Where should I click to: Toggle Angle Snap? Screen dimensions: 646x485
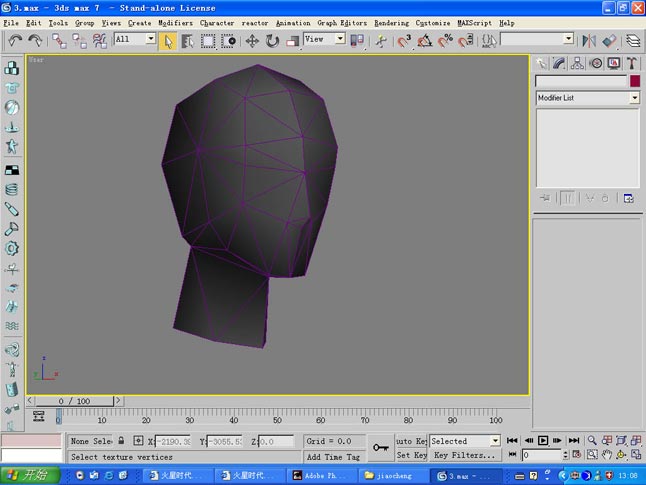click(425, 41)
